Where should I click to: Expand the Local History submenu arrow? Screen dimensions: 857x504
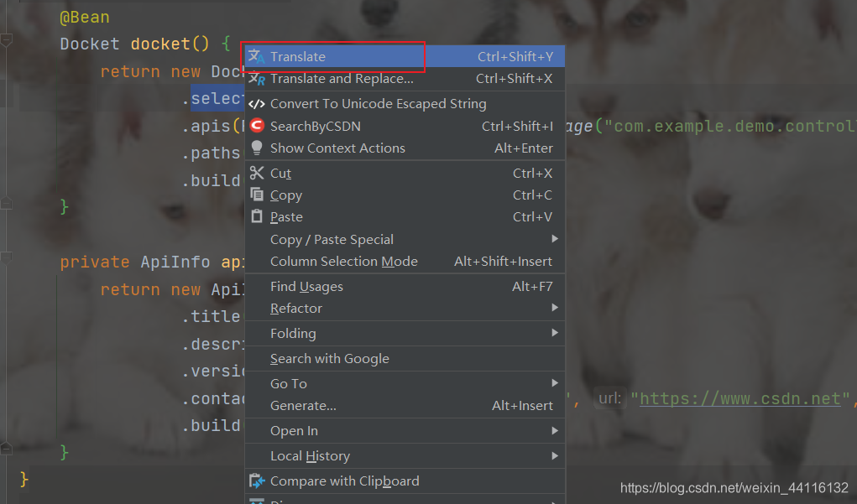click(555, 455)
